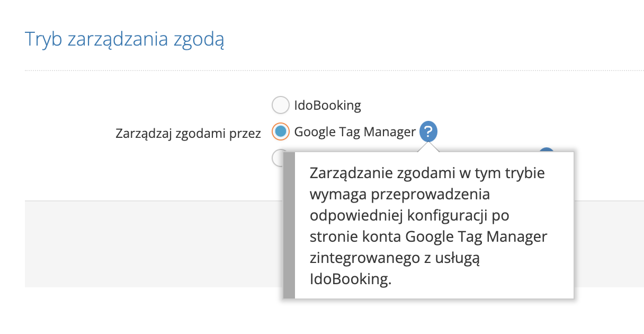The image size is (644, 334).
Task: Click the "Zarządzaj zgodami przez" label
Action: 188,133
